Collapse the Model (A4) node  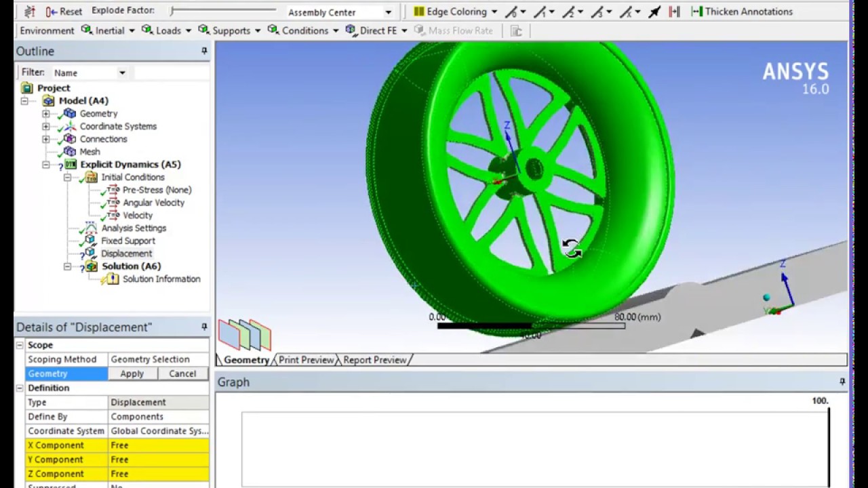[24, 101]
